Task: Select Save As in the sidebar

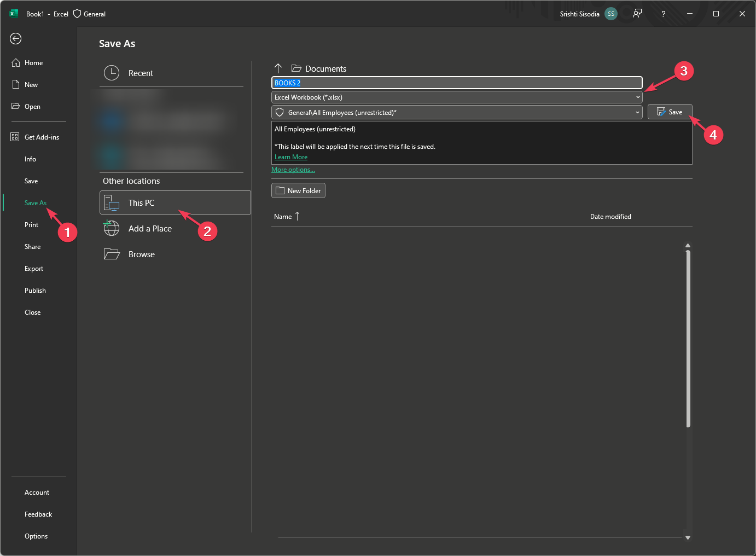Action: [36, 203]
